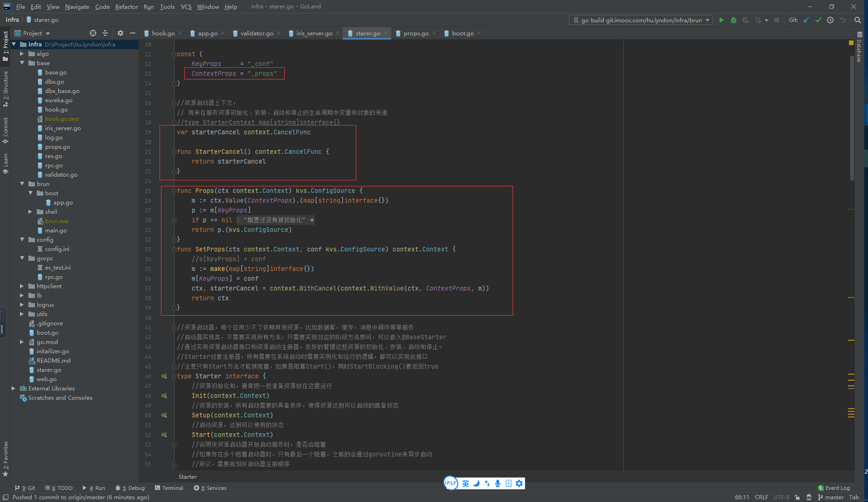Collapse the gorpc folder
The width and height of the screenshot is (868, 502).
(x=22, y=258)
